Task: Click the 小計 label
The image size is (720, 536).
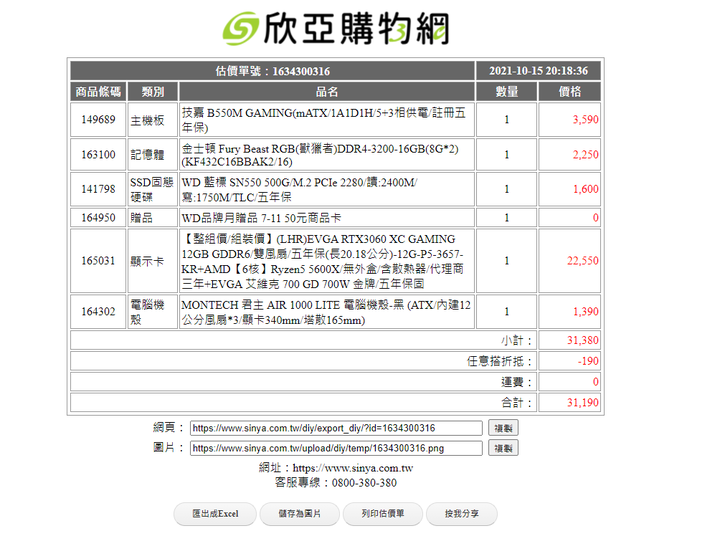Action: [x=517, y=341]
